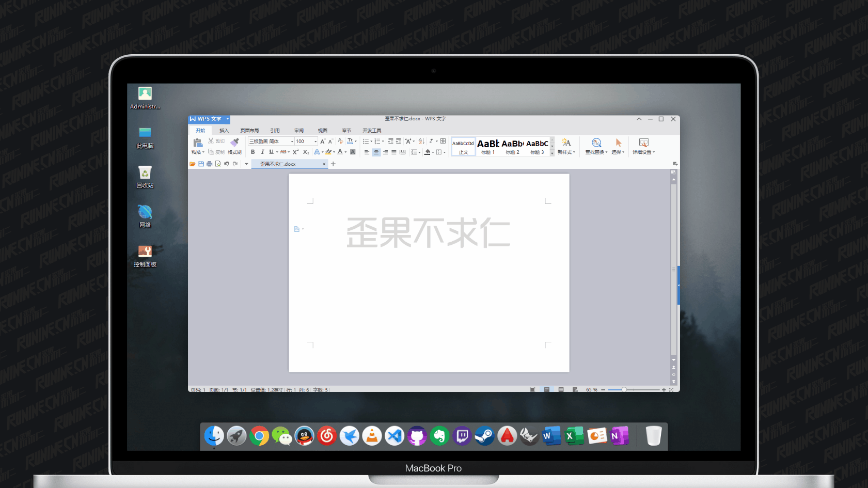Redo action with redo arrow
Image resolution: width=868 pixels, height=488 pixels.
pos(235,164)
